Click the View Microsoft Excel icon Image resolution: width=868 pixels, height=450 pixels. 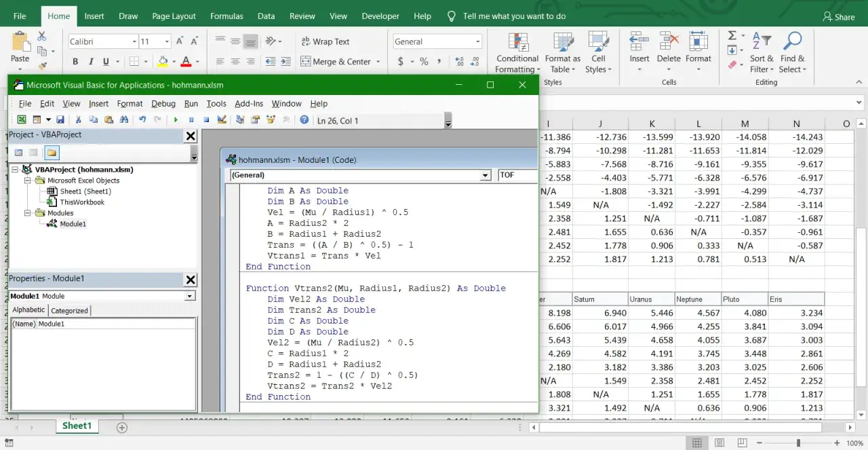coord(22,120)
